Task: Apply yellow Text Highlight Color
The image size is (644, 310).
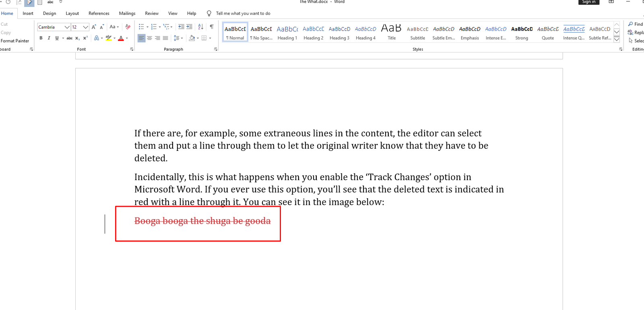Action: 108,38
